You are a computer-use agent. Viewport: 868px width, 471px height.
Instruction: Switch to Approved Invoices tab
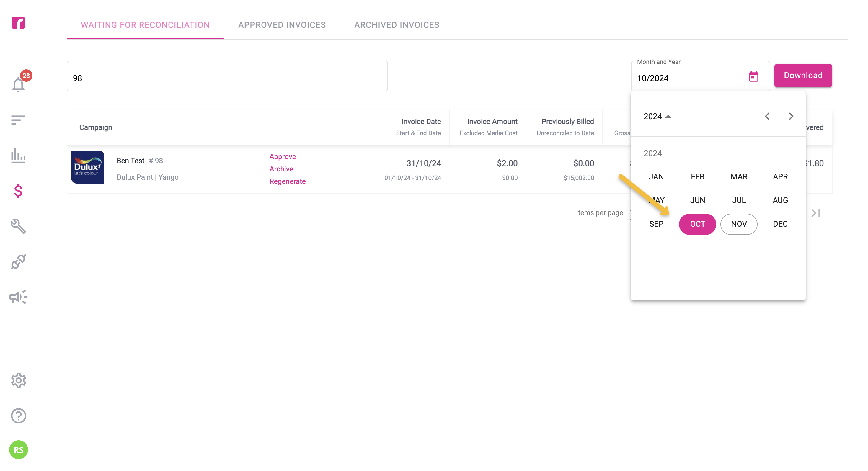click(282, 25)
